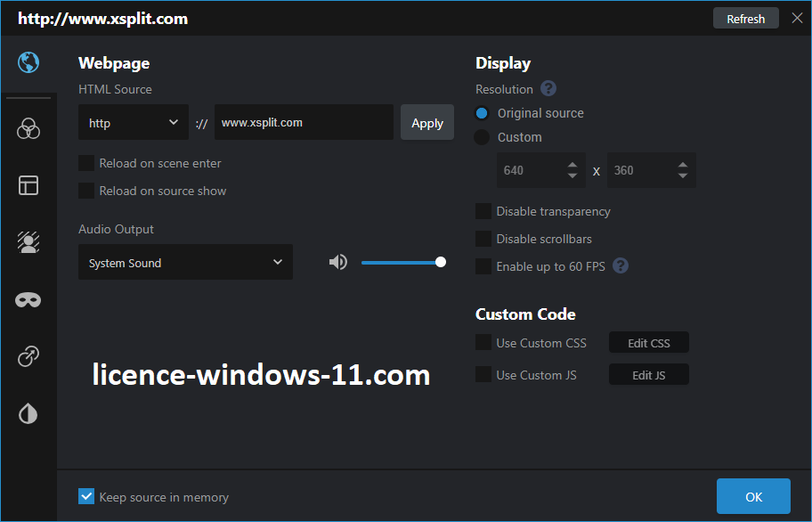Viewport: 812px width, 522px height.
Task: Open the Color settings three-circles icon
Action: (x=28, y=130)
